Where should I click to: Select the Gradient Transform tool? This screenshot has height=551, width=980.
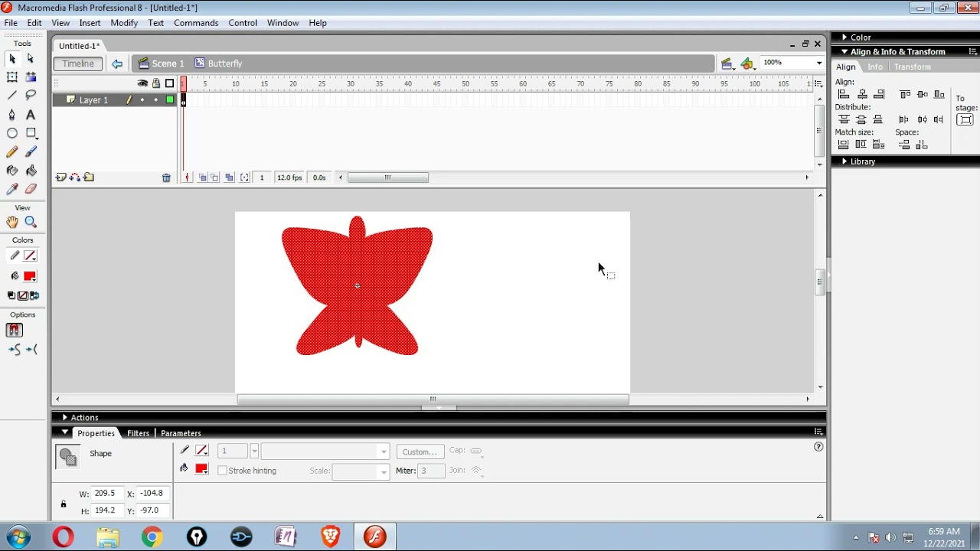(x=31, y=77)
